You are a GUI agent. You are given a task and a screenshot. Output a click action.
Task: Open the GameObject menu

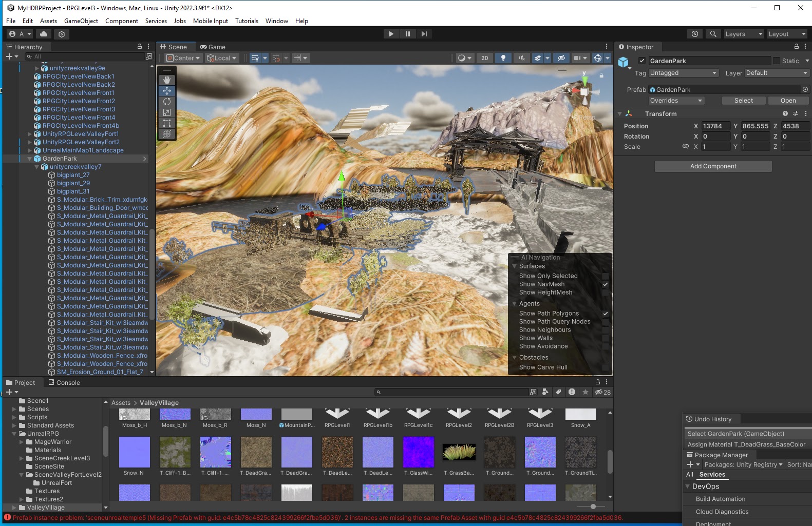tap(81, 21)
